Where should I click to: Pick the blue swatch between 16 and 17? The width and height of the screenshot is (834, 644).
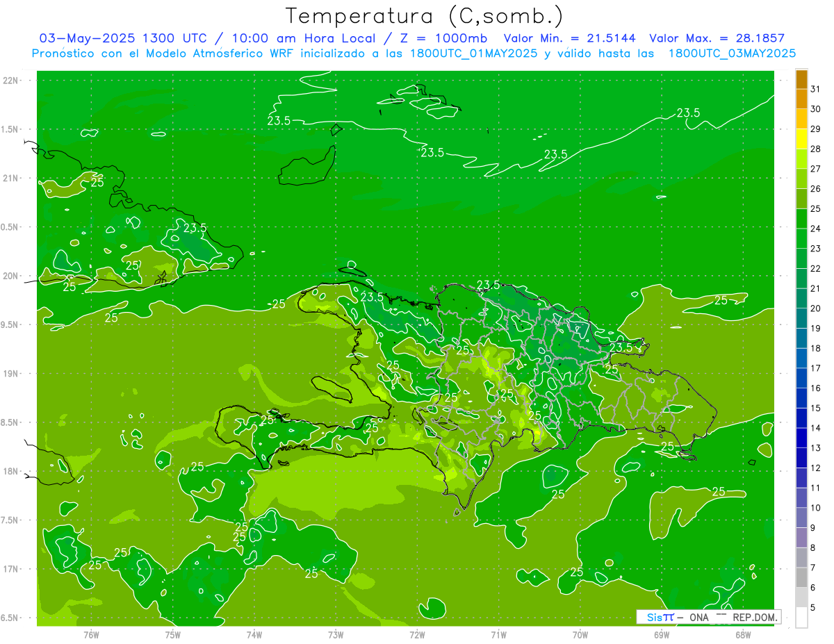click(802, 379)
